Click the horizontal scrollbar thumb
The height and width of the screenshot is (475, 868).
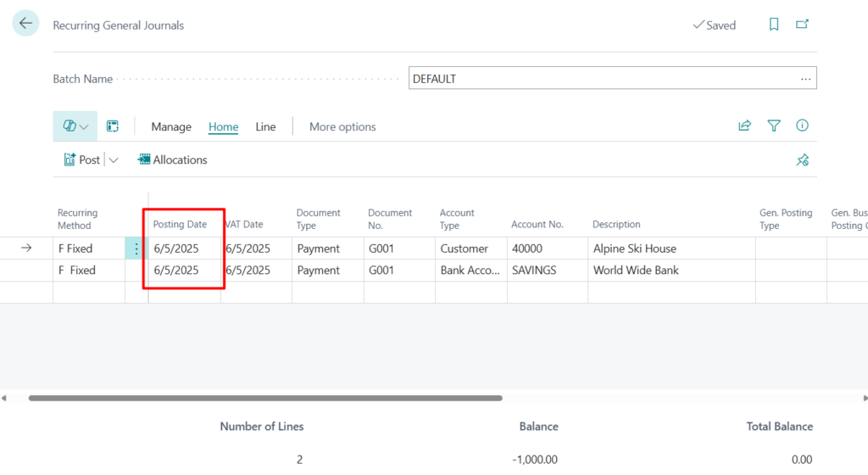(x=265, y=398)
